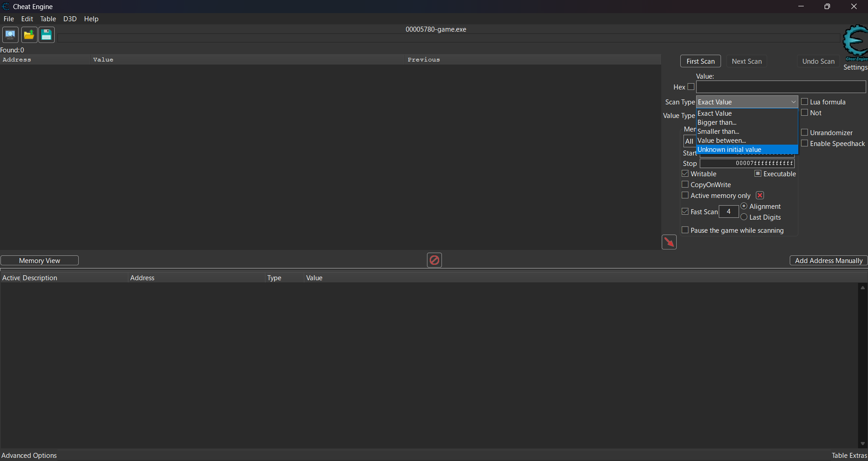
Task: Click the red arrow add-to-list icon
Action: tap(669, 242)
